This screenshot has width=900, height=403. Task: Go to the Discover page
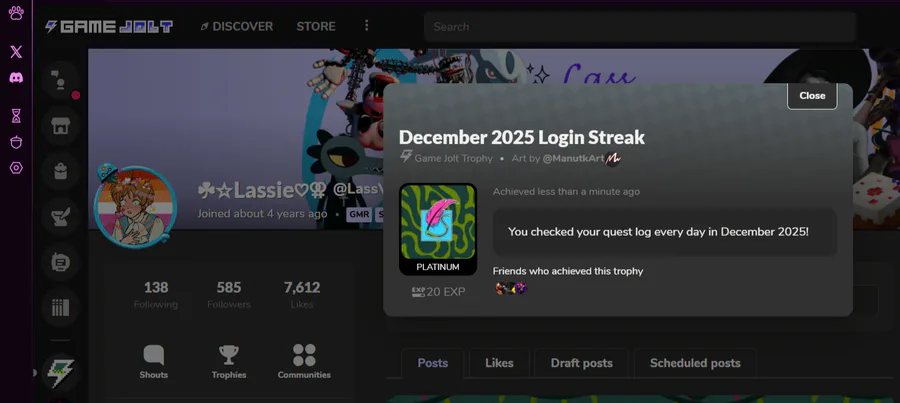(x=236, y=26)
